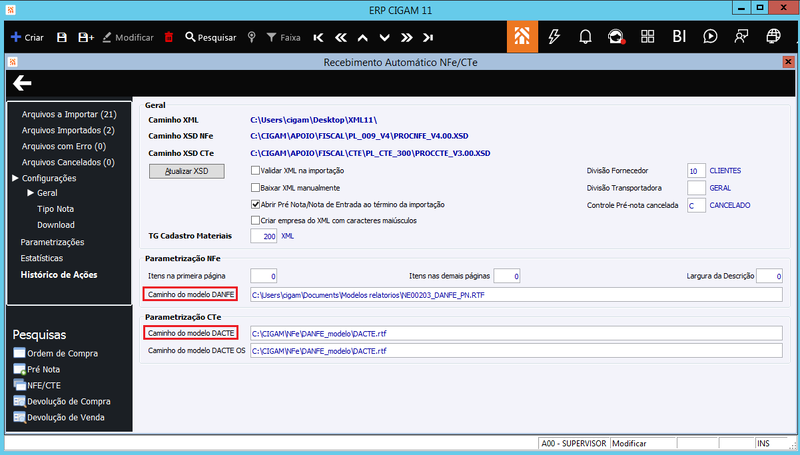The image size is (800, 455).
Task: Select Arquivos a Importar (21) item
Action: coord(69,114)
